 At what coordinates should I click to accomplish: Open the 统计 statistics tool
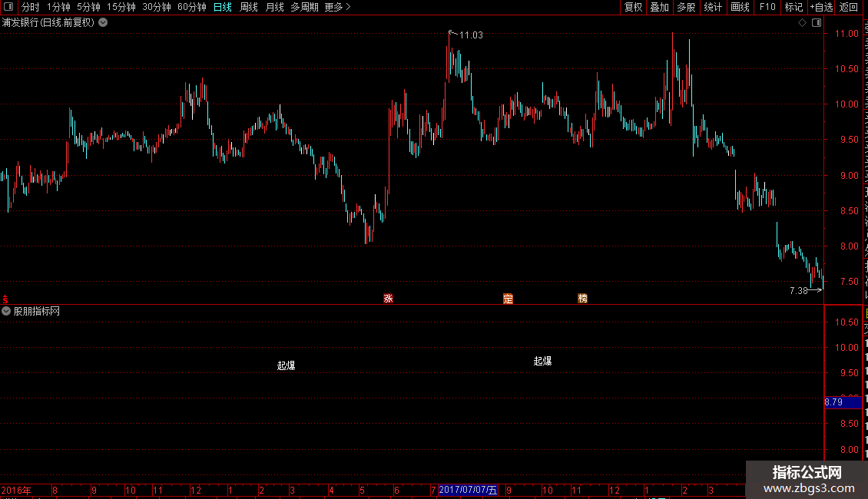(712, 7)
